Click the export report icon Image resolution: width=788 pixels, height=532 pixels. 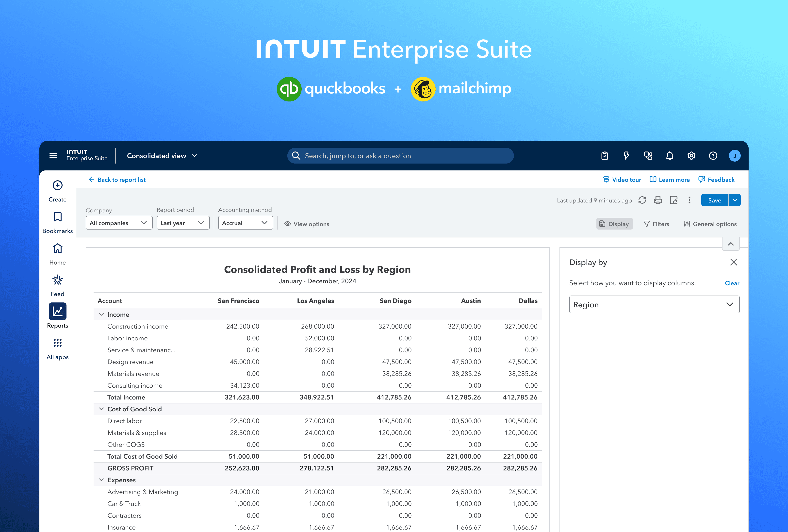[674, 200]
